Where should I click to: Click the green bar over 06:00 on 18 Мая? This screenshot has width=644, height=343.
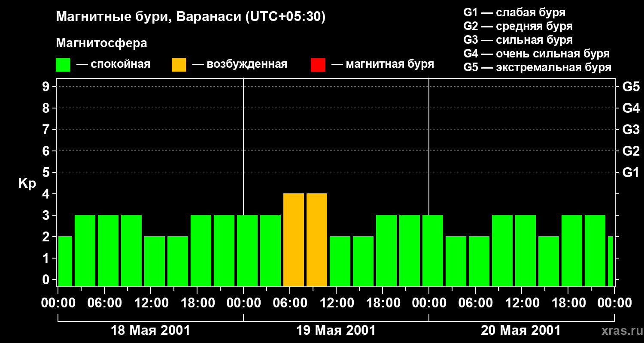[108, 250]
